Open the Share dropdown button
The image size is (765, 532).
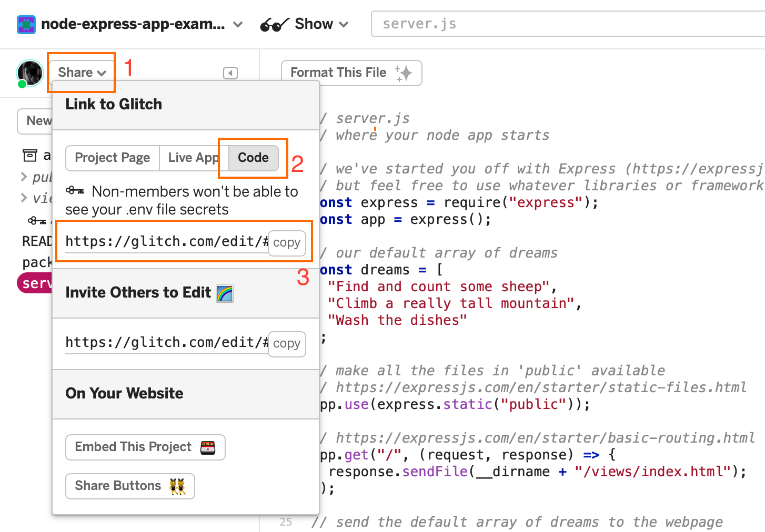click(82, 73)
